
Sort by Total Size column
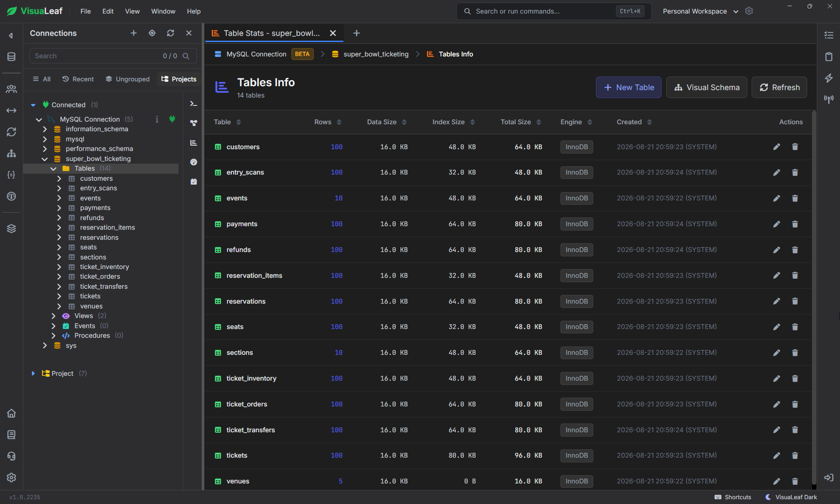pos(521,122)
